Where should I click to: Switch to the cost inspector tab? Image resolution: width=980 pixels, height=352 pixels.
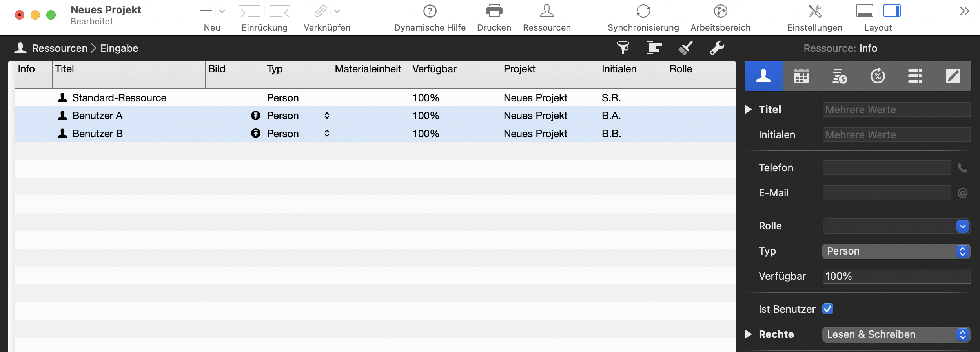click(840, 76)
